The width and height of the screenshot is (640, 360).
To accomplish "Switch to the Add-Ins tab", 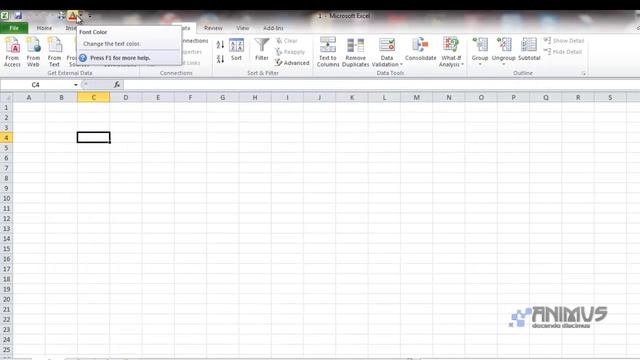I will click(273, 28).
